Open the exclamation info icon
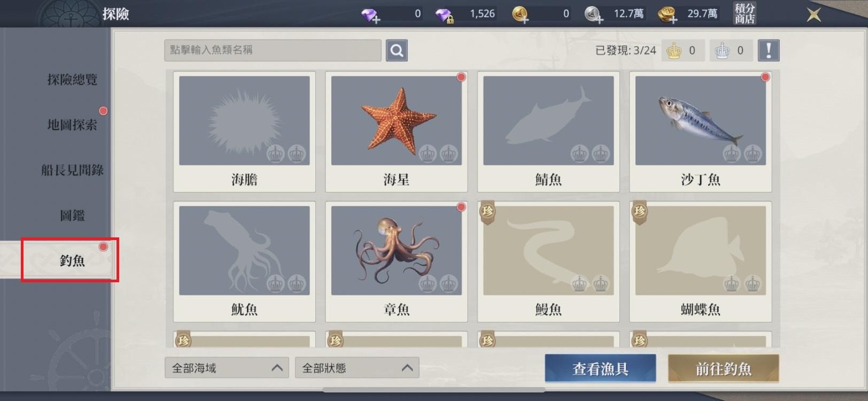Image resolution: width=868 pixels, height=401 pixels. pos(769,50)
